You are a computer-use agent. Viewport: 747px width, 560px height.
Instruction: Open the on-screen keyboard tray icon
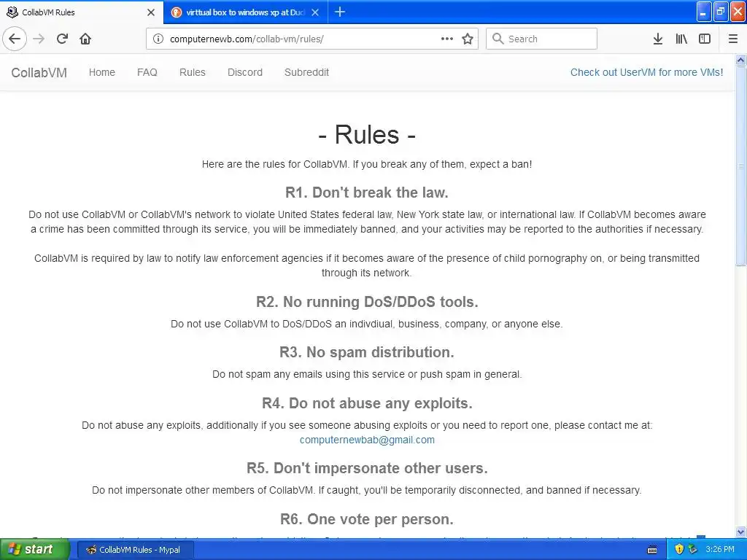point(653,550)
